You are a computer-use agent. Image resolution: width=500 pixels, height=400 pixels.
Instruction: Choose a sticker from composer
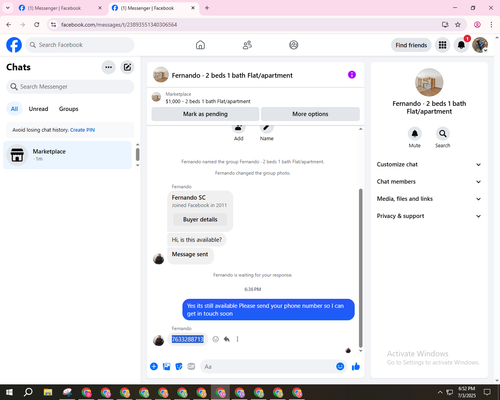click(179, 367)
